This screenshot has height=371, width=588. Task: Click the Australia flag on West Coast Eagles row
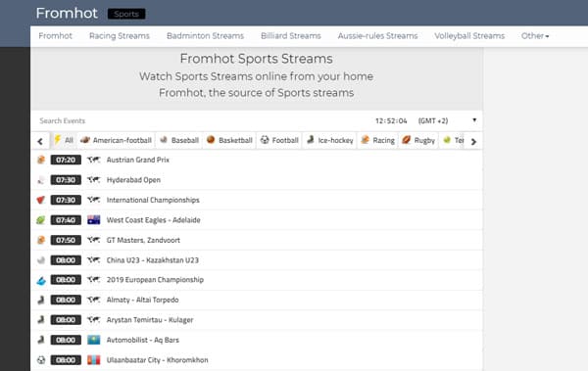pyautogui.click(x=94, y=220)
